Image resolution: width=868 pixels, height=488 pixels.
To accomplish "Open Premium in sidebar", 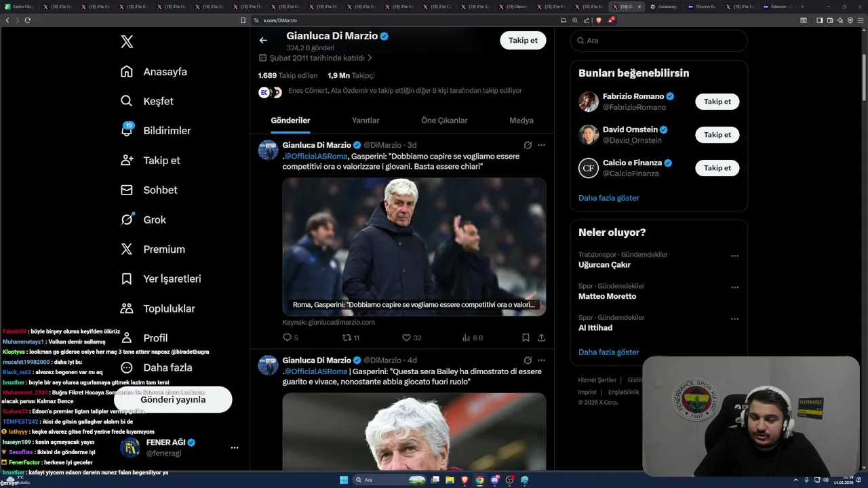I will (153, 249).
